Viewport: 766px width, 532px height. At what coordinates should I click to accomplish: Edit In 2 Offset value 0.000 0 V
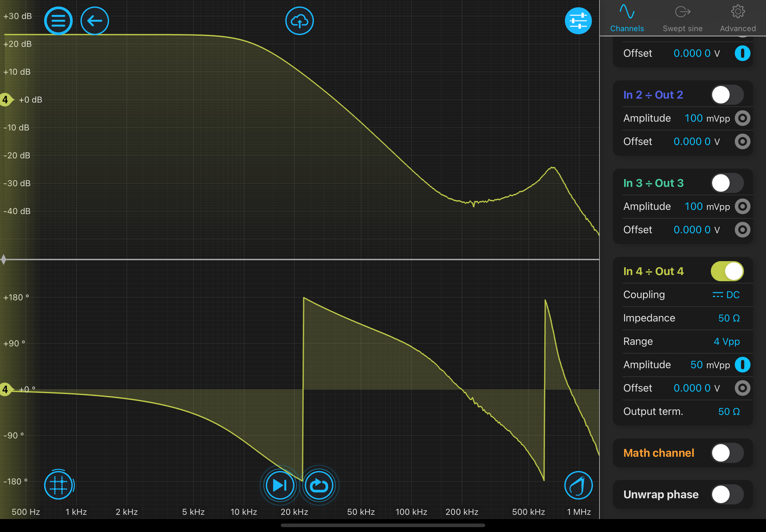697,142
